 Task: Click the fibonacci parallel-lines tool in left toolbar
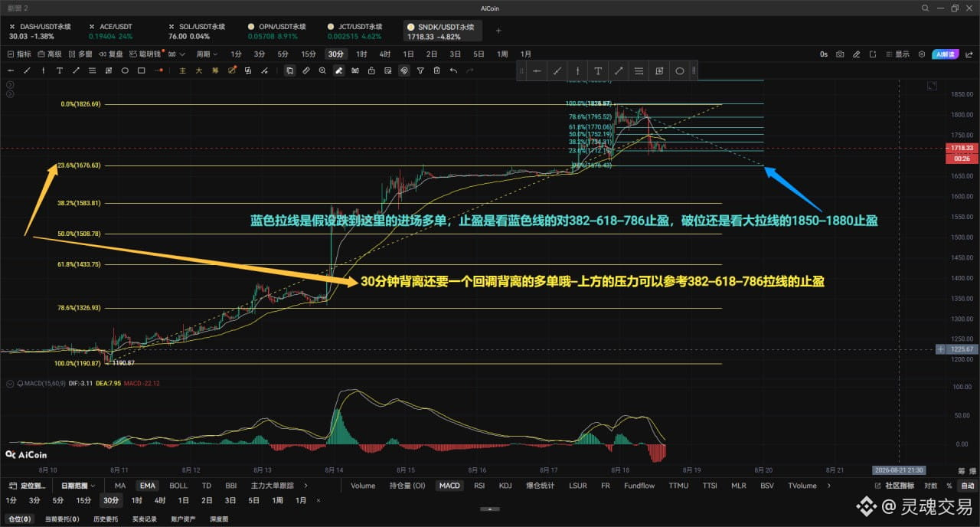tap(92, 70)
